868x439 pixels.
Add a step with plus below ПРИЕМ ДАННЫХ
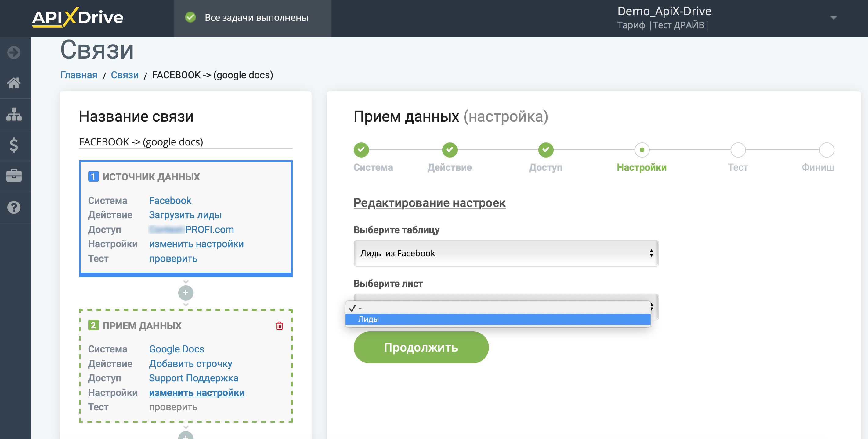coord(186,435)
